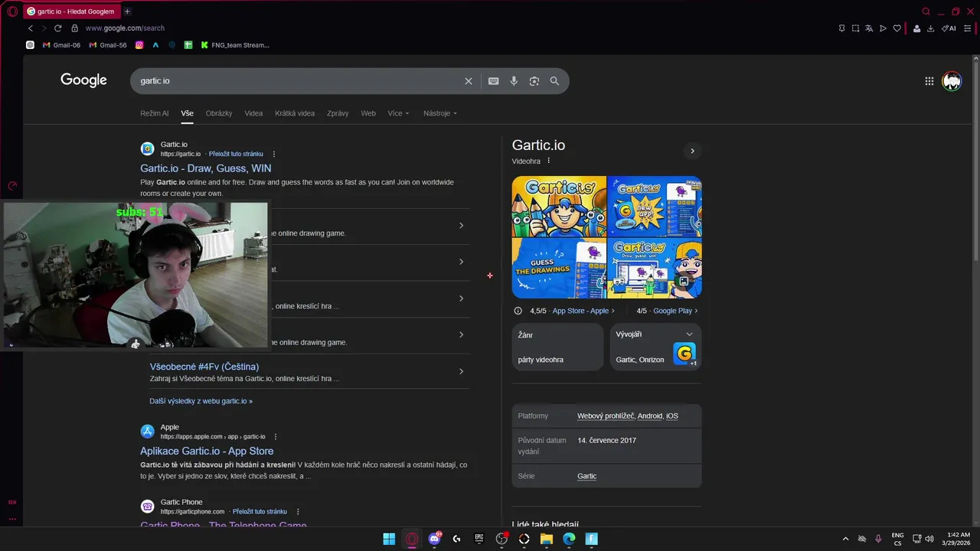This screenshot has height=551, width=980.
Task: Reload the page with refresh icon
Action: pos(57,28)
